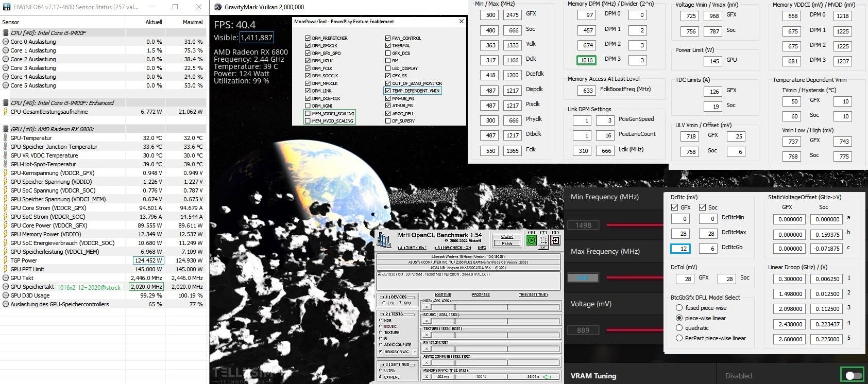
Task: Click the X button on the HDR test row
Action: pos(427,307)
